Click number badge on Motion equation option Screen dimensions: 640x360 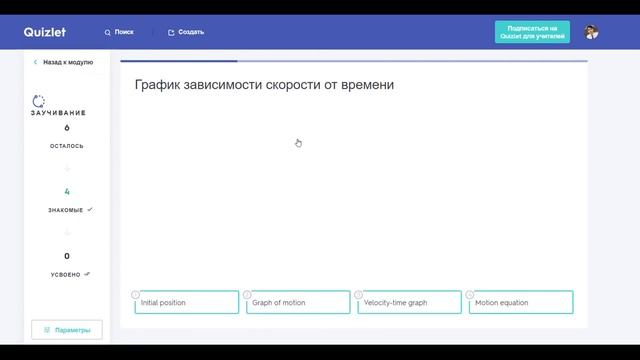470,294
